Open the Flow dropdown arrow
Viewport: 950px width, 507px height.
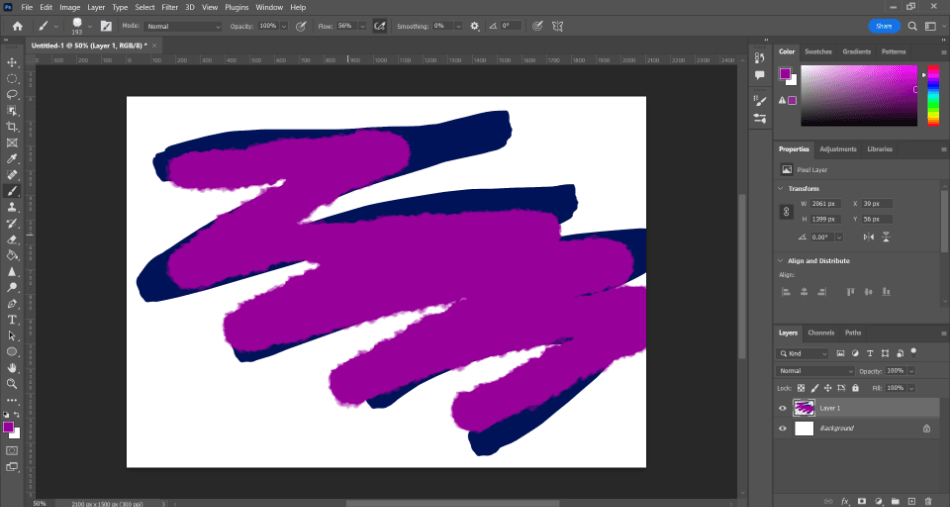[x=362, y=26]
